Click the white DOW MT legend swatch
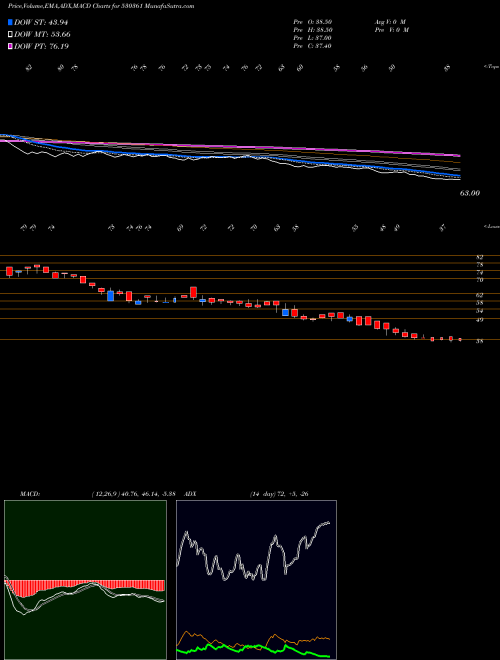 point(10,35)
